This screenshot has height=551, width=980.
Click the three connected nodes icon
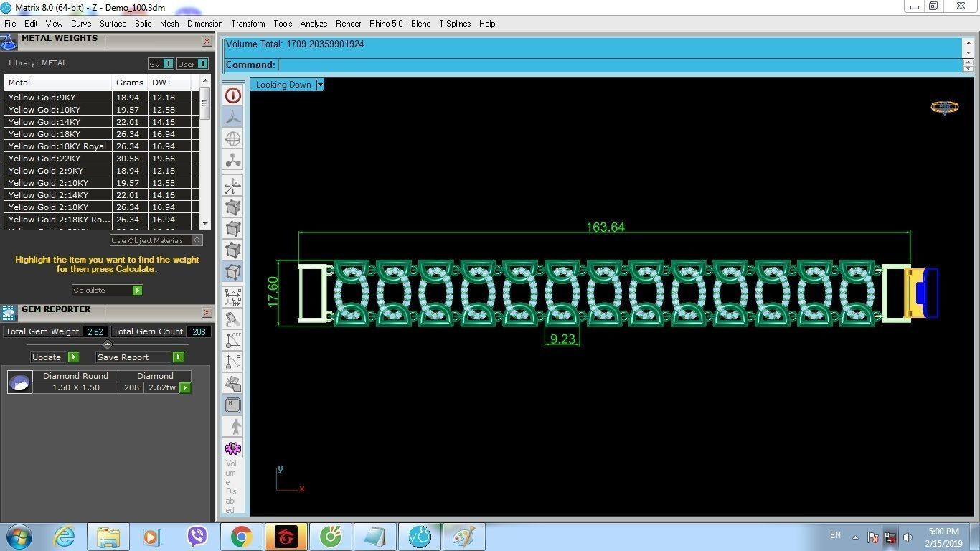coord(233,160)
